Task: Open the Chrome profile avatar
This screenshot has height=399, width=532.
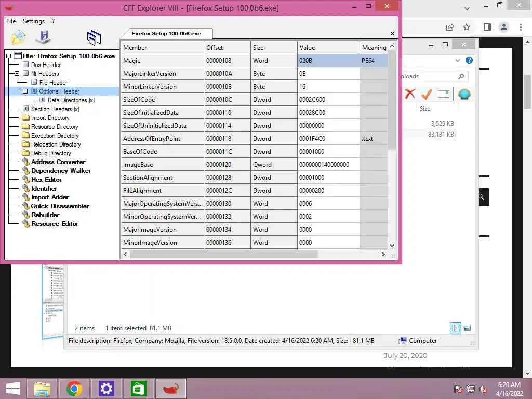Action: [504, 27]
